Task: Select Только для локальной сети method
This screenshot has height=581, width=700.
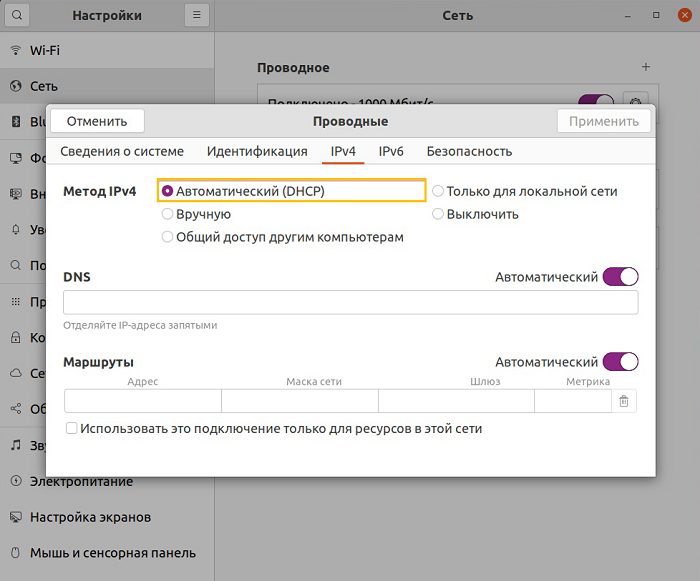Action: tap(438, 191)
